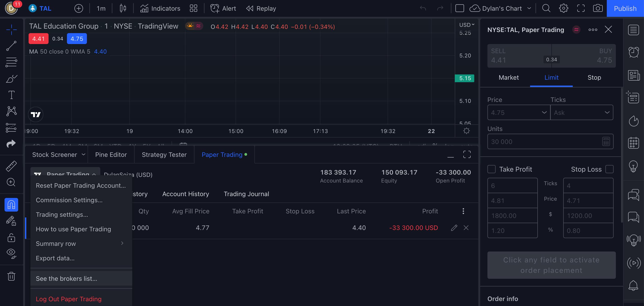
Task: Select the crosshair cursor tool
Action: point(11,30)
